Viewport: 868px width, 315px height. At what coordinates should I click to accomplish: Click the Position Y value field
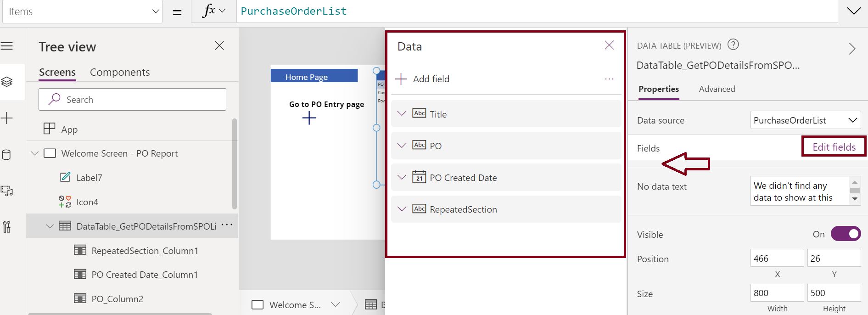pos(834,258)
